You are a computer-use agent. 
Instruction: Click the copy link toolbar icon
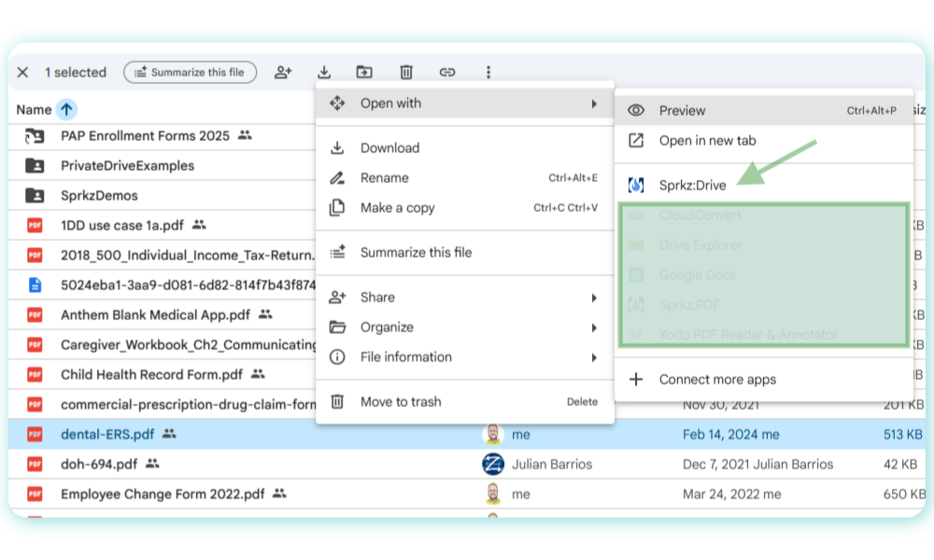(x=447, y=72)
